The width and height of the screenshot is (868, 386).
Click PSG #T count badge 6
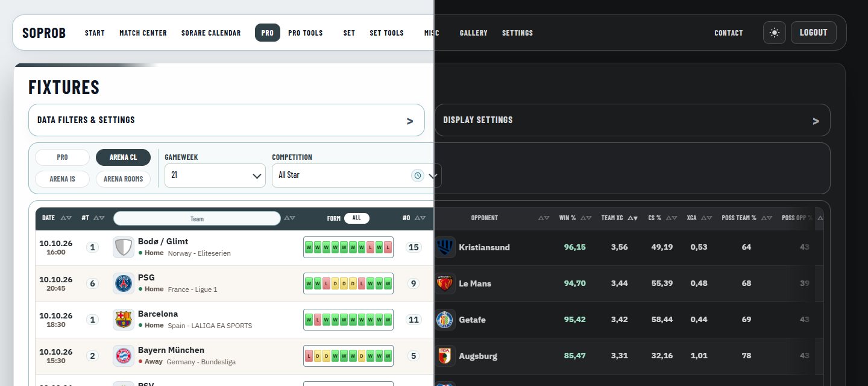(92, 283)
